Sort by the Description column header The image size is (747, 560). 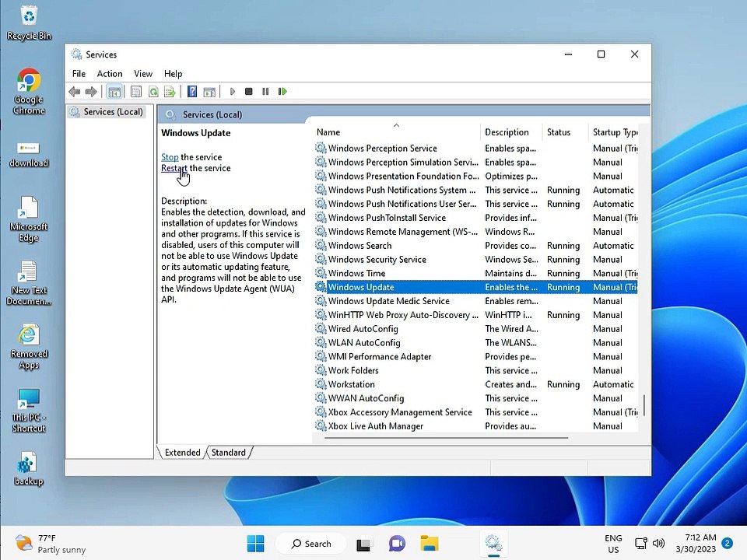point(512,132)
